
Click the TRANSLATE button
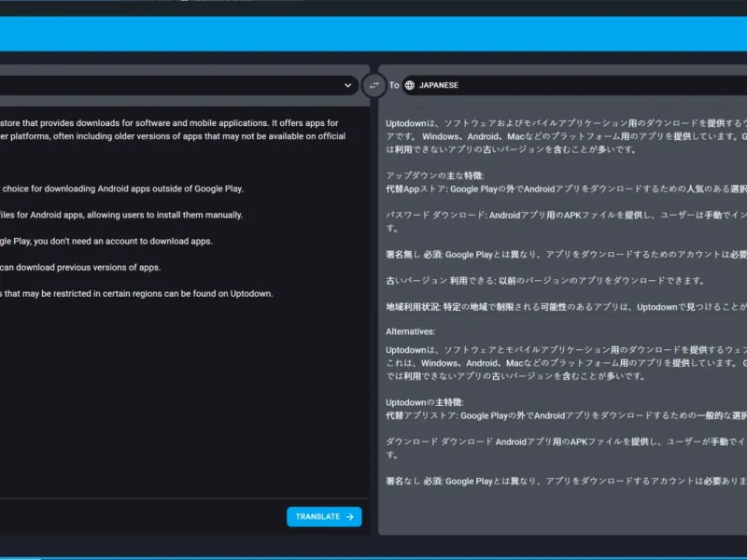(324, 517)
